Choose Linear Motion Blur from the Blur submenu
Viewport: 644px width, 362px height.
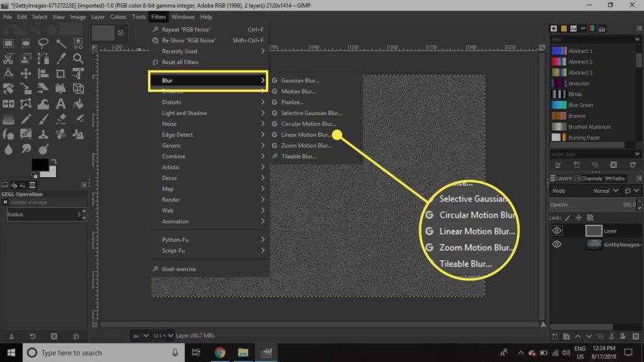[306, 134]
